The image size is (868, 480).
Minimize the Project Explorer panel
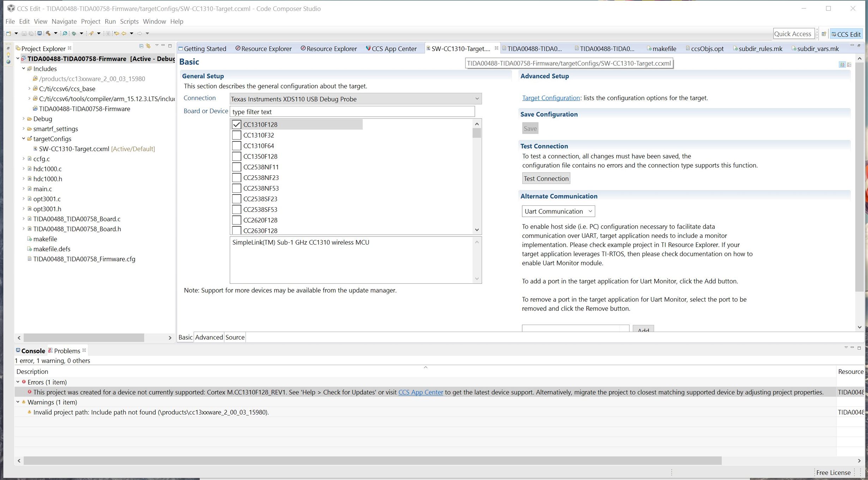pyautogui.click(x=163, y=46)
